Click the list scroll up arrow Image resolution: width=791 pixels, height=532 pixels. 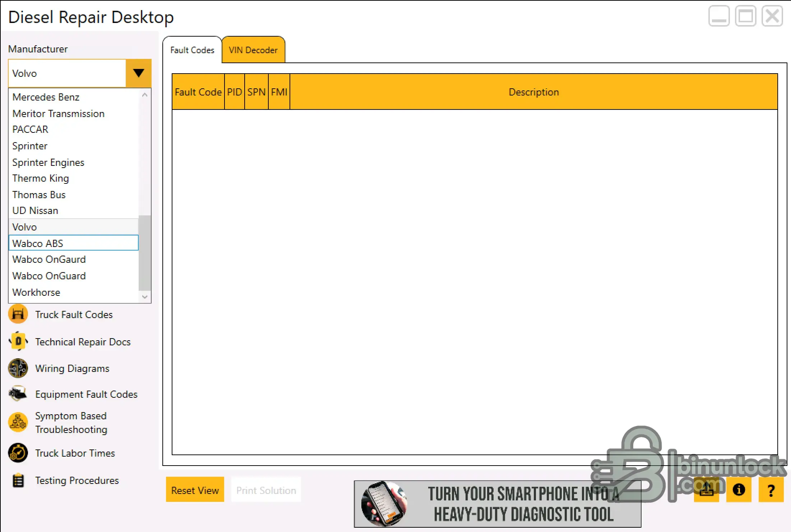[x=145, y=95]
